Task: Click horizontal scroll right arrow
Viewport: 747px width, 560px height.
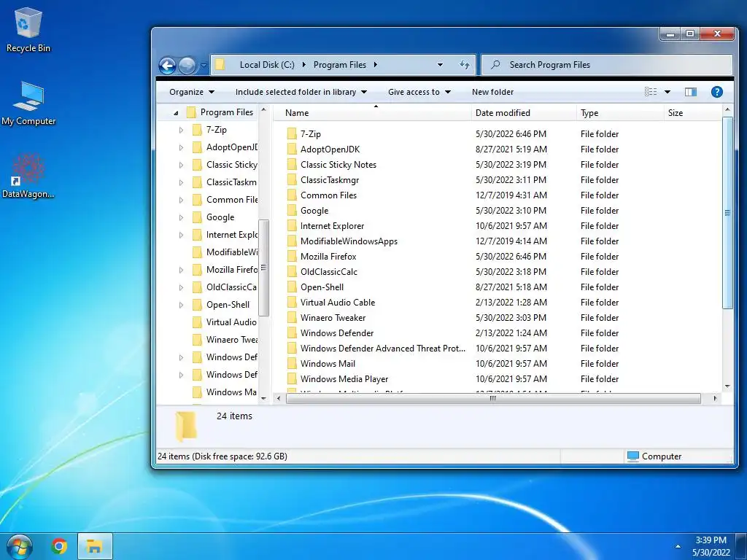Action: tap(715, 398)
